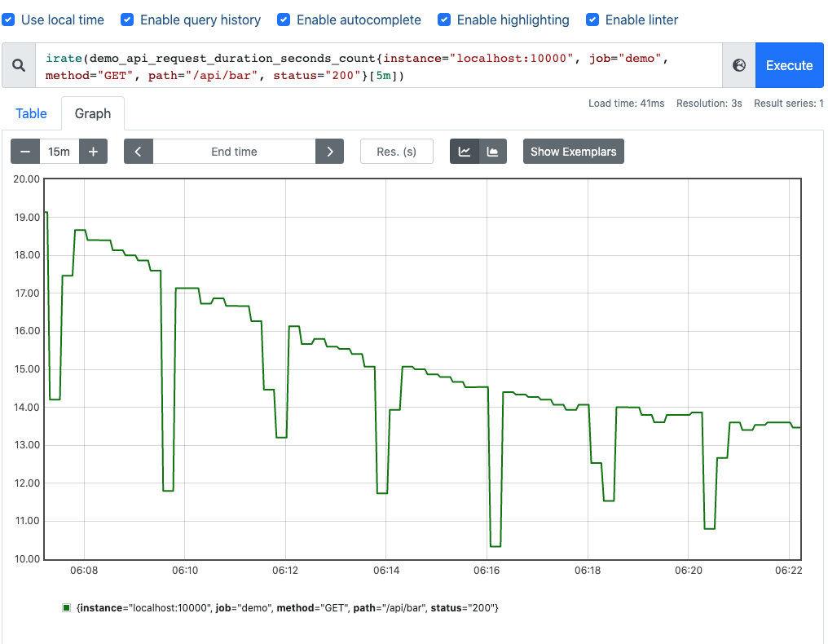Focus the End time input field

point(234,152)
